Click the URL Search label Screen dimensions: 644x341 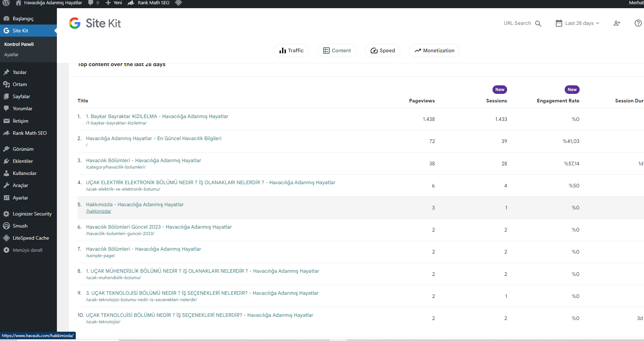(x=517, y=23)
